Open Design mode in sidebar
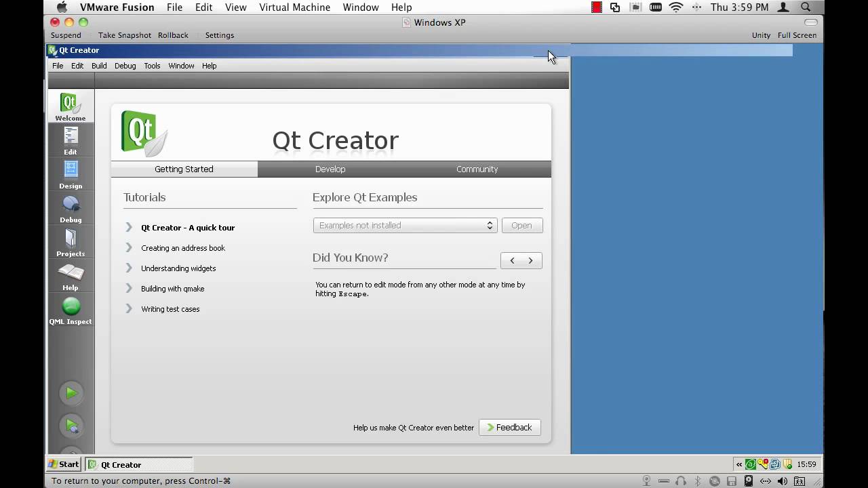Screen dimensions: 868x488 pyautogui.click(x=71, y=175)
